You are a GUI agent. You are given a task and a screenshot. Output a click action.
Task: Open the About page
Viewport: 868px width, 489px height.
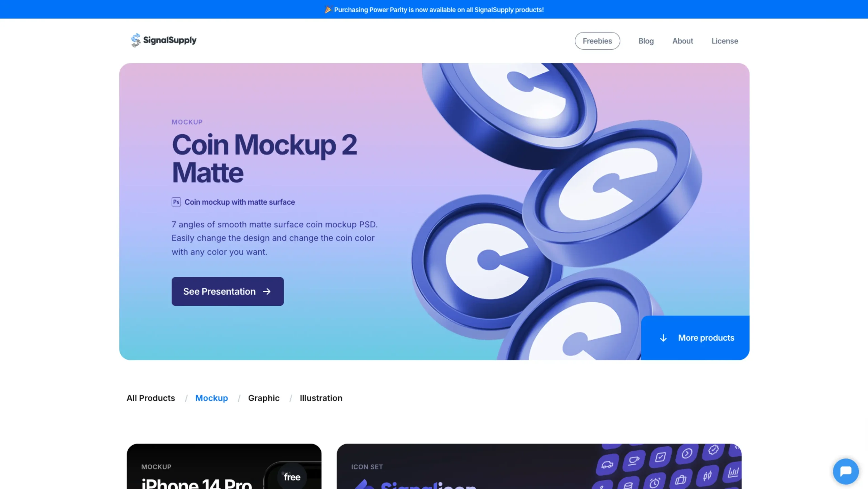click(x=683, y=41)
